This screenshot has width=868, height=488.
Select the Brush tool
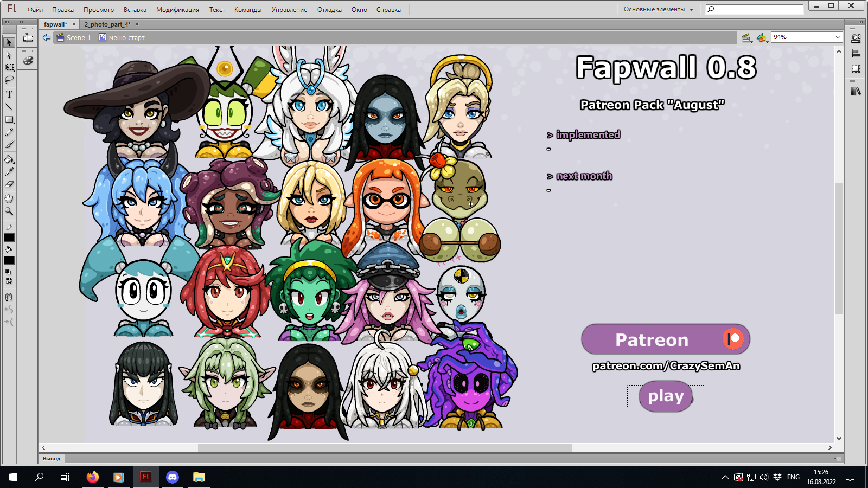[9, 145]
